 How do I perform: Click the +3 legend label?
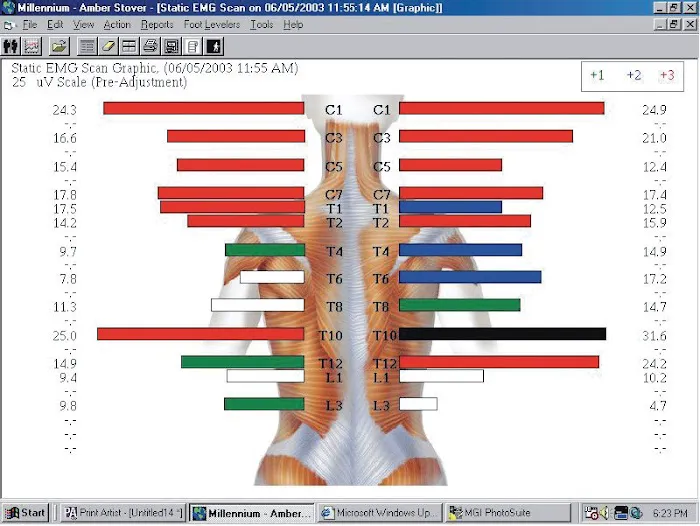[x=667, y=75]
